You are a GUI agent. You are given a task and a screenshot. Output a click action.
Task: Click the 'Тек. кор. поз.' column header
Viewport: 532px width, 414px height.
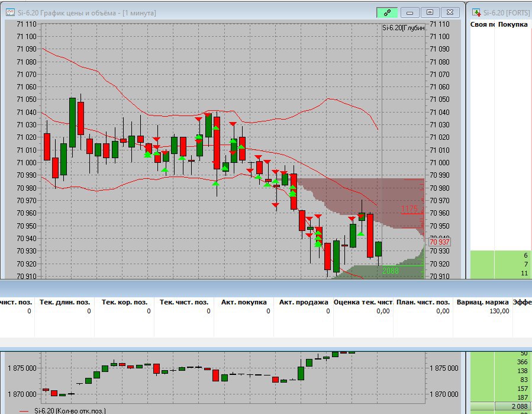coord(124,302)
